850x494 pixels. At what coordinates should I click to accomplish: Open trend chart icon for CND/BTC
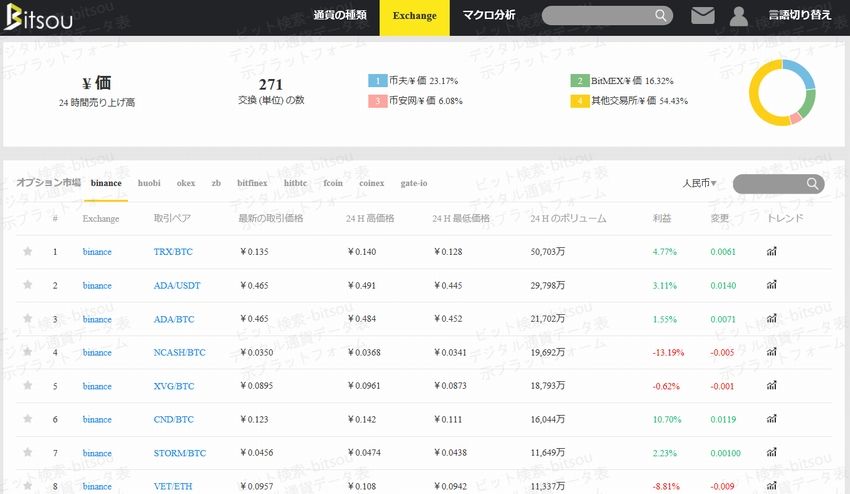771,419
